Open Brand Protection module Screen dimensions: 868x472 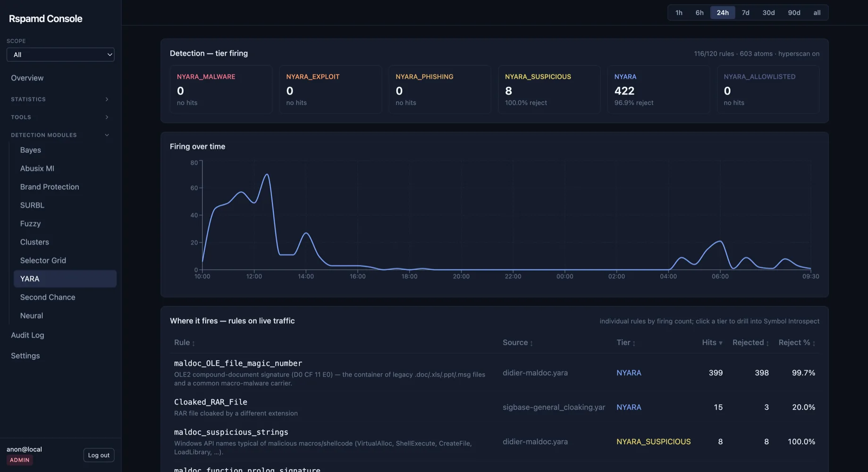(x=65, y=187)
